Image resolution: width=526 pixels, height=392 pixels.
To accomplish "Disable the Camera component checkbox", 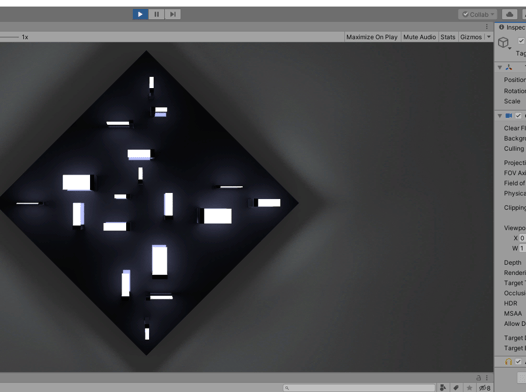I will click(x=518, y=116).
